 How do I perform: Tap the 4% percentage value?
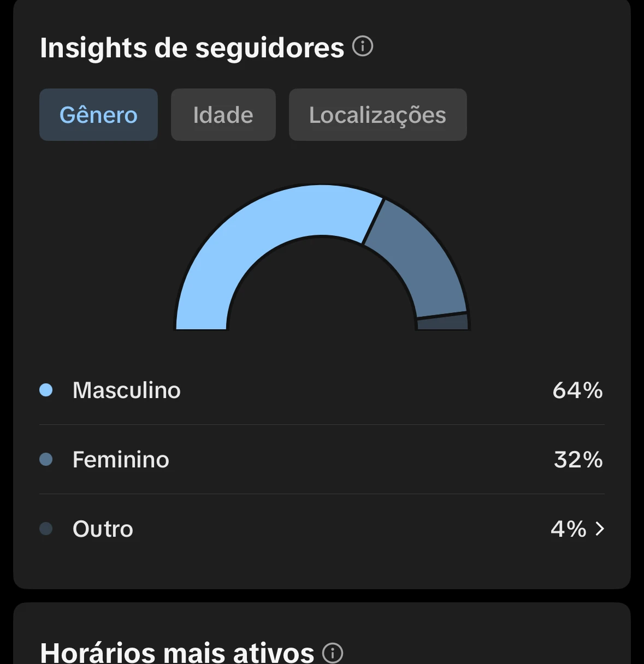tap(568, 529)
